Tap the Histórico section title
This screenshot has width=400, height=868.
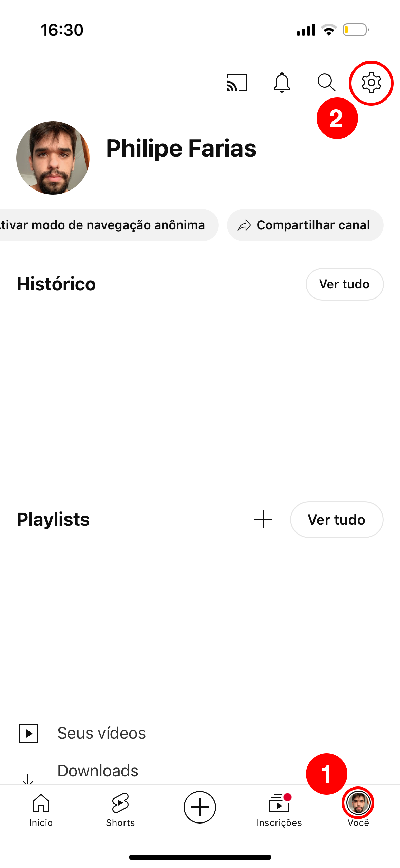56,284
